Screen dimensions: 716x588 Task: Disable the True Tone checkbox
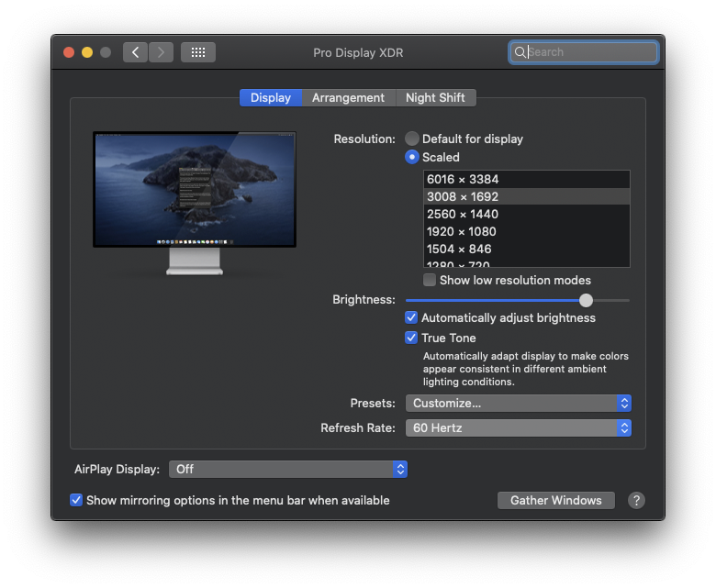tap(411, 338)
